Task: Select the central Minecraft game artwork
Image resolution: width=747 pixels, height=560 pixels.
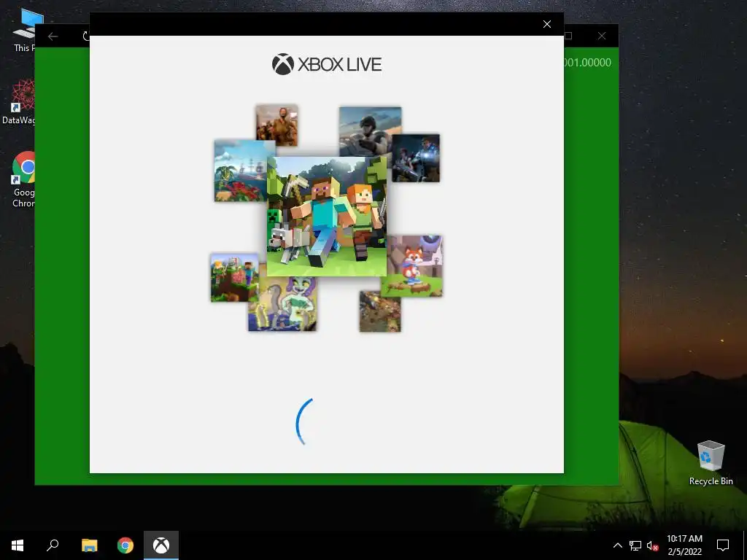Action: click(327, 216)
